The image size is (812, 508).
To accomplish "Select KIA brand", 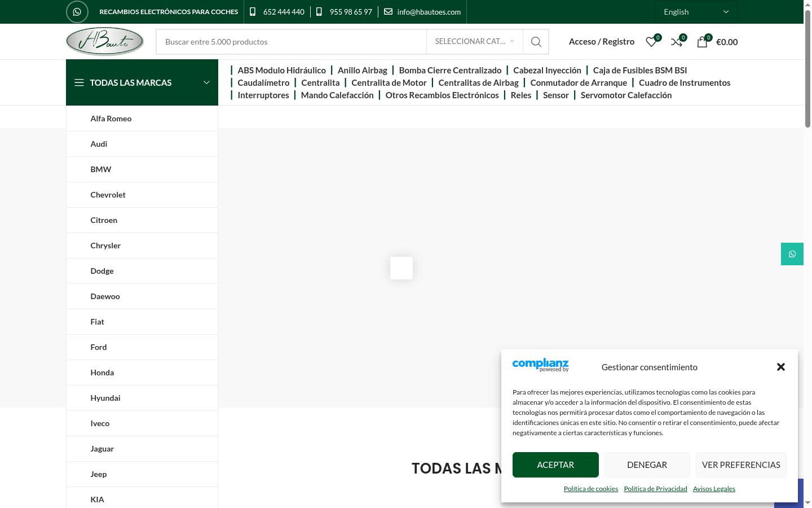I will coord(142,498).
